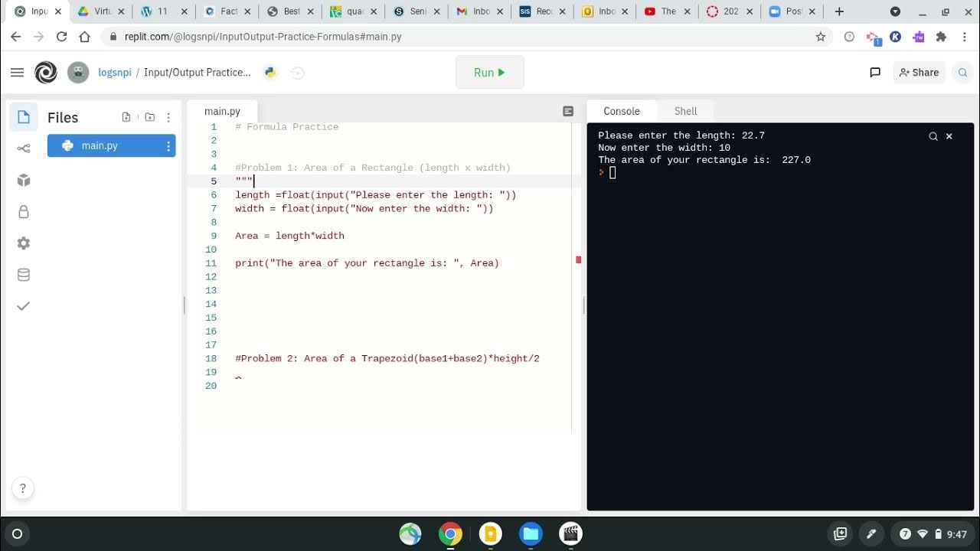Viewport: 980px width, 551px height.
Task: Open the Unit tests checkmark sidebar icon
Action: tap(24, 306)
